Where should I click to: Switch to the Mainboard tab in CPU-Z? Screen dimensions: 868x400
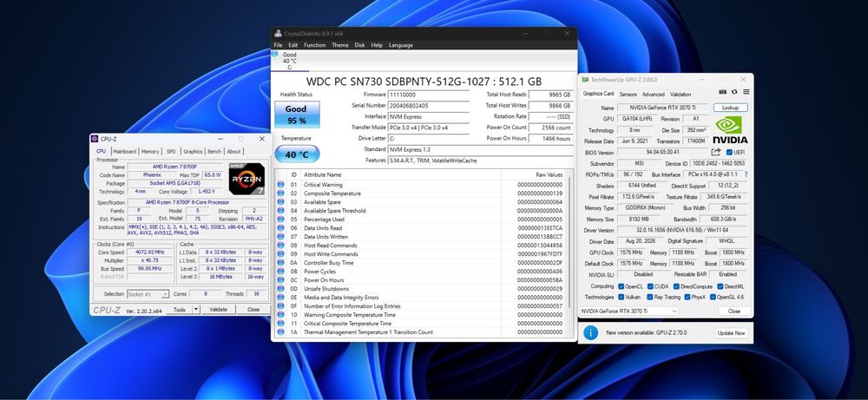[124, 152]
